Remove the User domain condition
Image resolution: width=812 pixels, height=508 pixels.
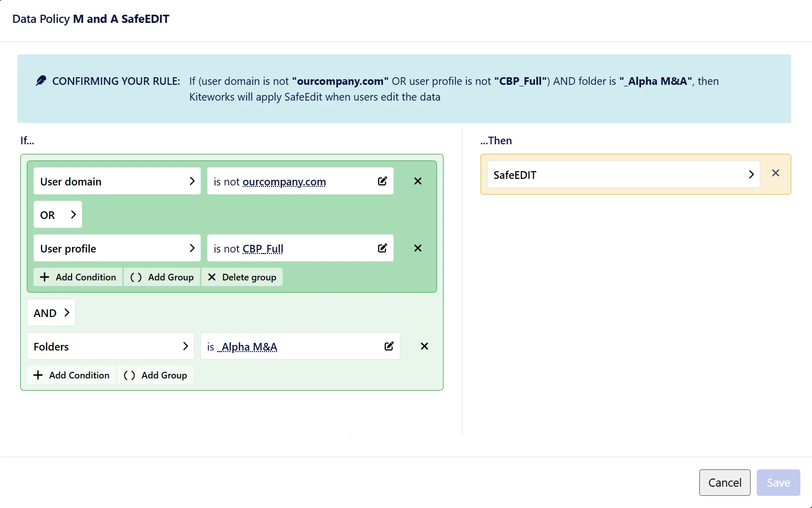coord(418,181)
